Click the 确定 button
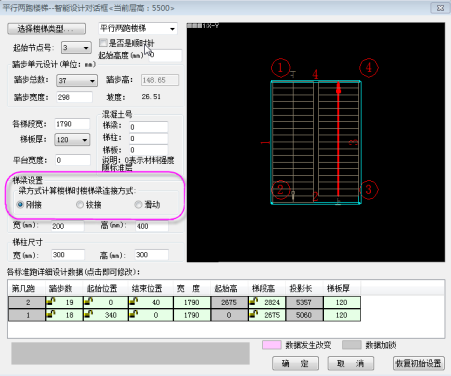The height and width of the screenshot is (376, 451). [296, 363]
